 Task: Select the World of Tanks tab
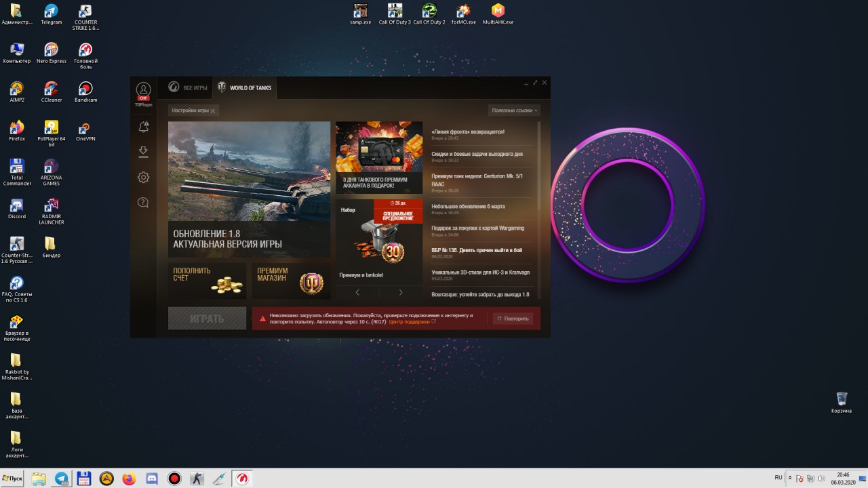(244, 87)
